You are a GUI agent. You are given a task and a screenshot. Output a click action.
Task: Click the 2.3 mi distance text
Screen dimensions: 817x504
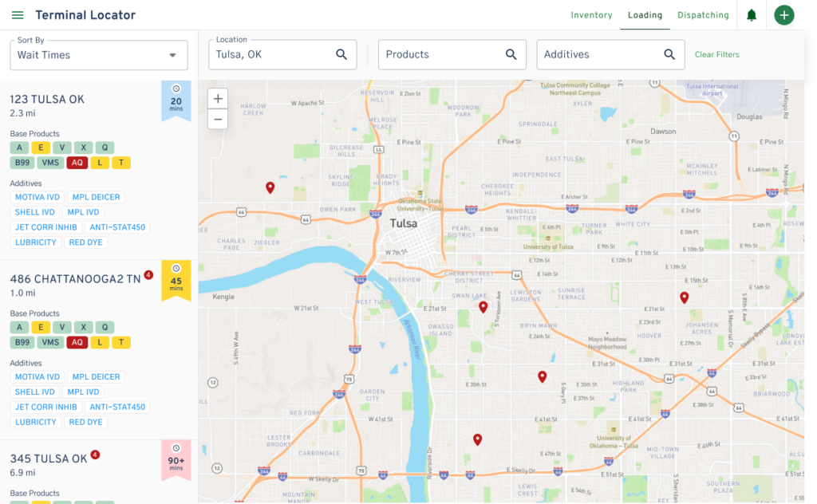22,113
